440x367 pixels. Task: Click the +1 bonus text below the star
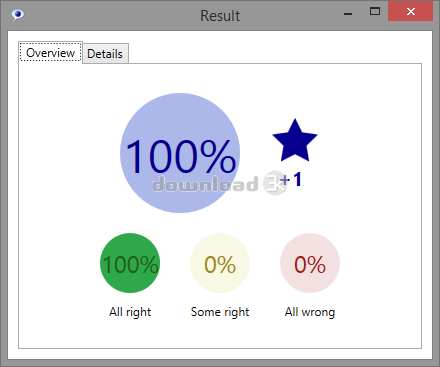291,179
